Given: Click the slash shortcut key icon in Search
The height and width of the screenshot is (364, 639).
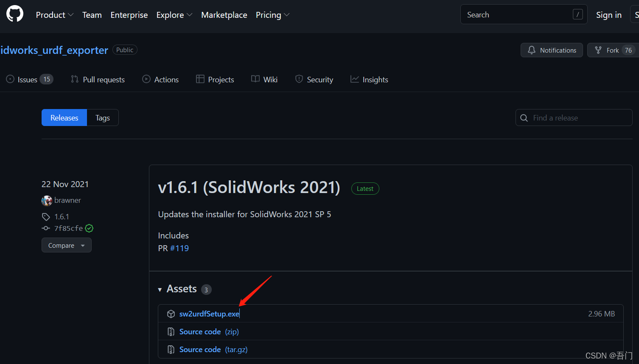Looking at the screenshot, I should [577, 14].
